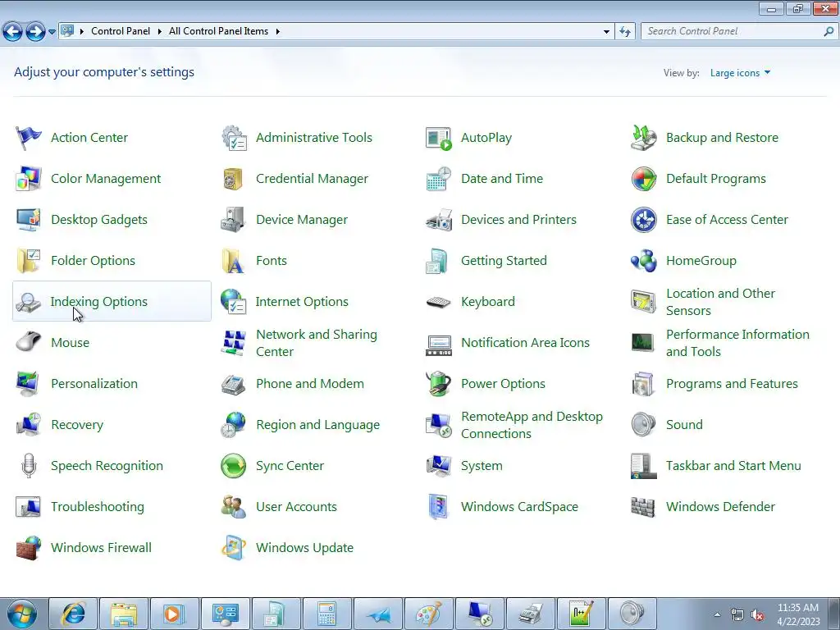Open the Fonts folder icon
840x630 pixels.
[x=233, y=261]
